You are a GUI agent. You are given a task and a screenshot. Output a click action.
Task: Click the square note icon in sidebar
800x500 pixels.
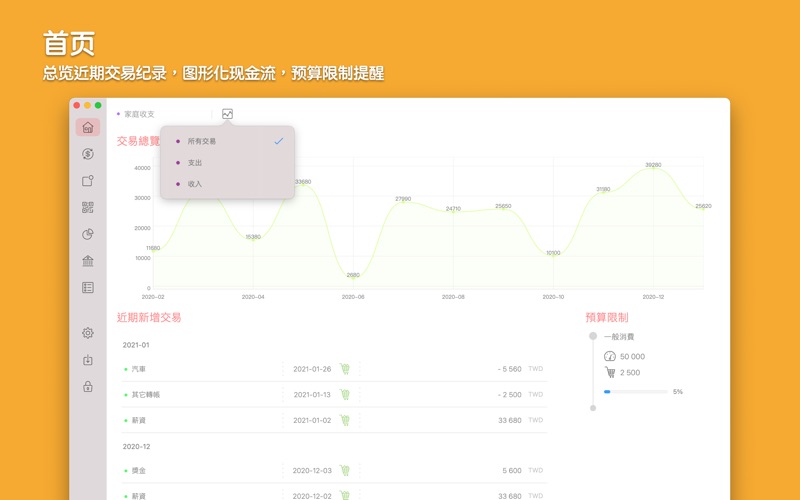pyautogui.click(x=88, y=181)
